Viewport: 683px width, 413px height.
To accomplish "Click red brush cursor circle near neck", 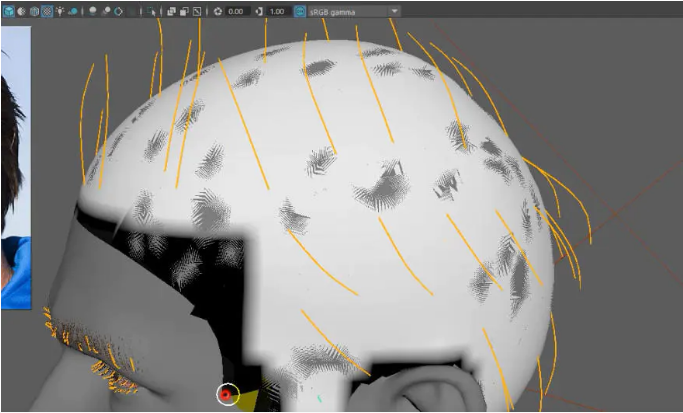I will point(228,395).
